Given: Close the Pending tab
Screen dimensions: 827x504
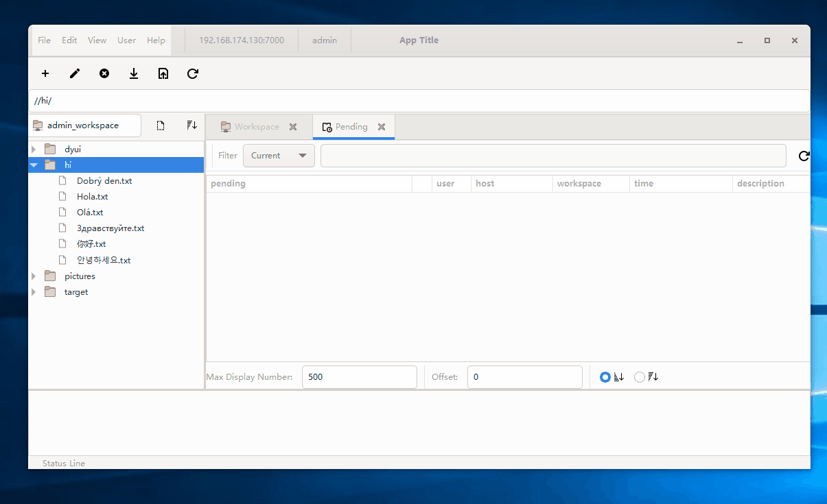Looking at the screenshot, I should pos(382,126).
